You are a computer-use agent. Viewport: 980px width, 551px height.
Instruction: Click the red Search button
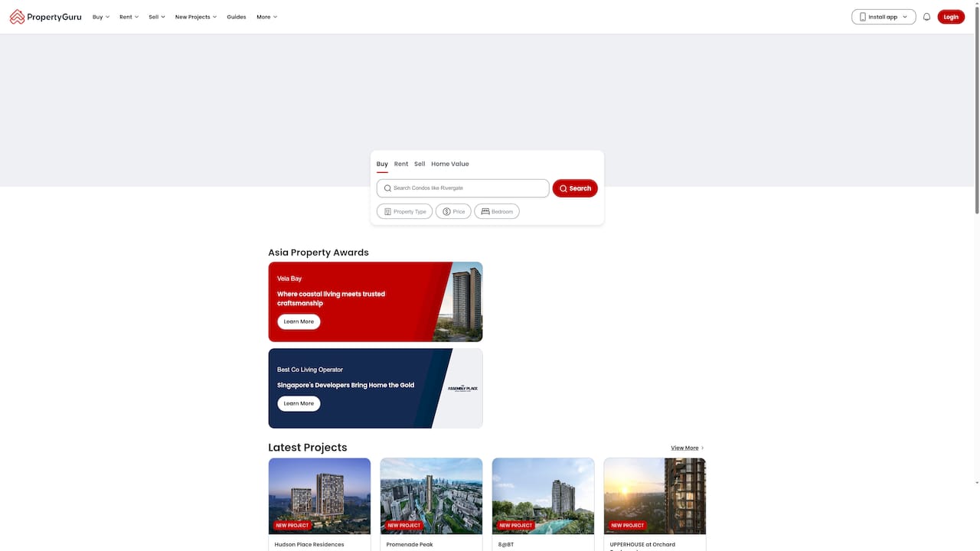(575, 188)
